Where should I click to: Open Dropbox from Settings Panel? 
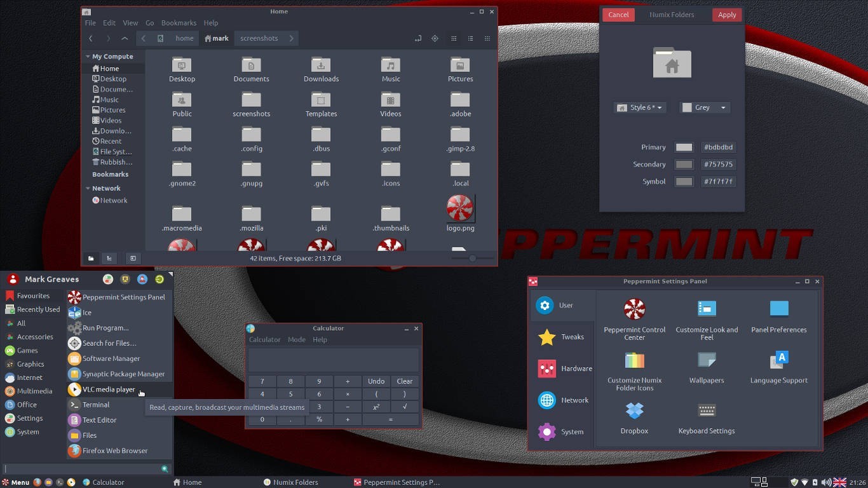634,417
